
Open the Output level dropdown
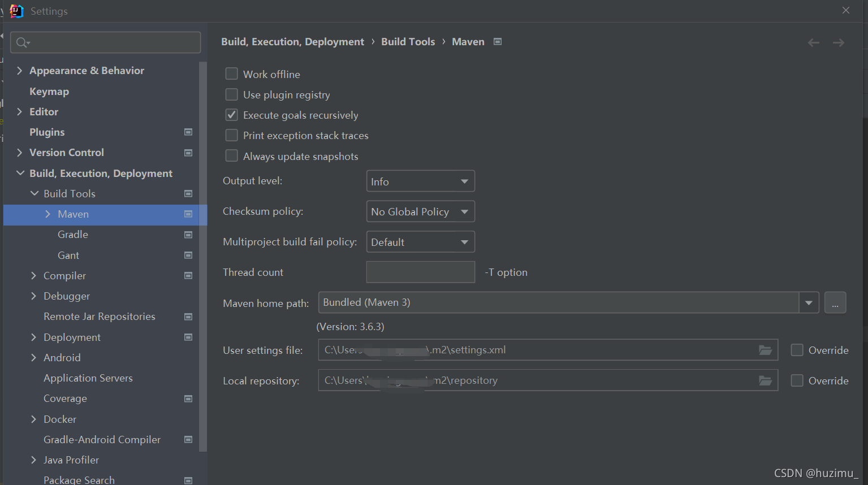tap(420, 181)
